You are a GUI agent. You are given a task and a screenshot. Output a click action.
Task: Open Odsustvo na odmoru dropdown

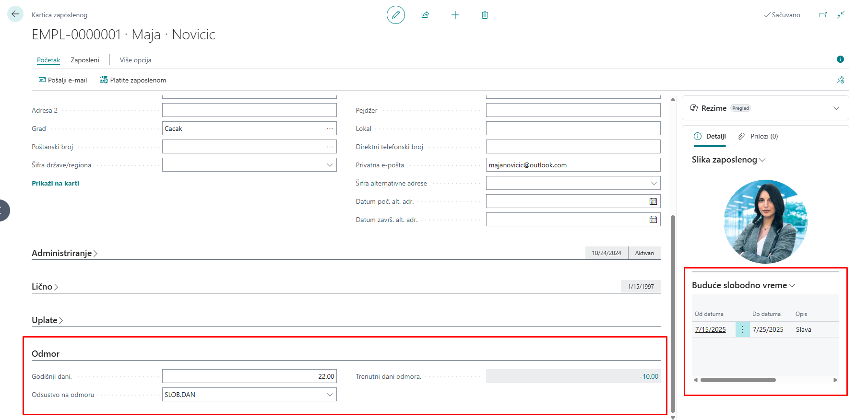[x=330, y=395]
